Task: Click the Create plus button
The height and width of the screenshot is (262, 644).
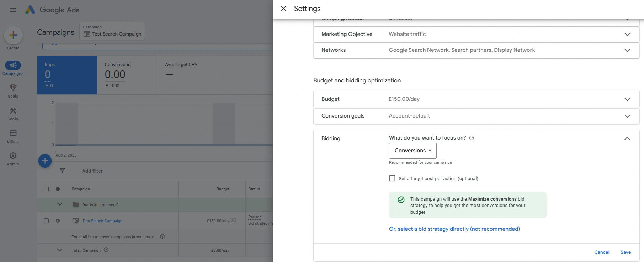Action: 13,35
